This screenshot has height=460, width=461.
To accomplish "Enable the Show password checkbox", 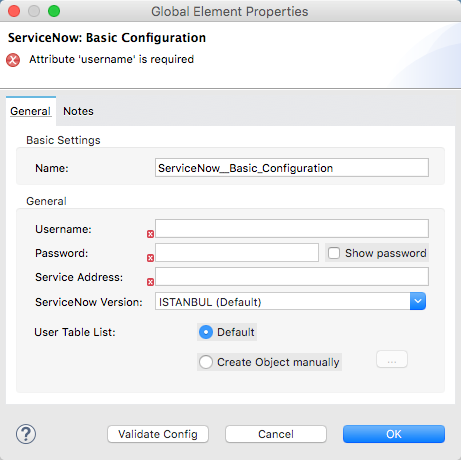I will click(x=334, y=253).
